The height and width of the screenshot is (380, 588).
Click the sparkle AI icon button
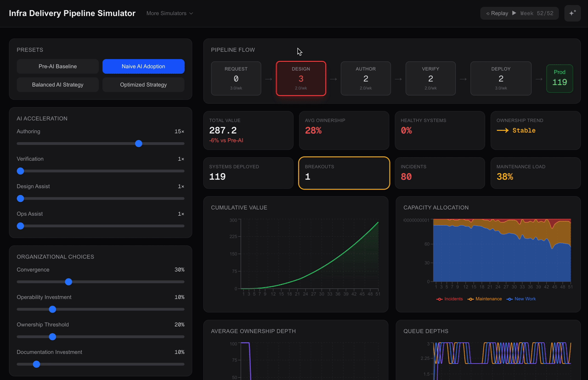[572, 13]
